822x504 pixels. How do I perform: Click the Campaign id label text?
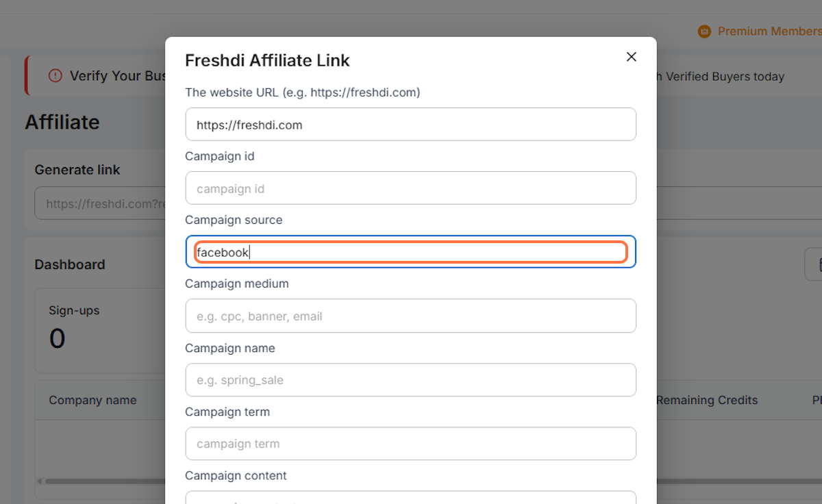219,156
